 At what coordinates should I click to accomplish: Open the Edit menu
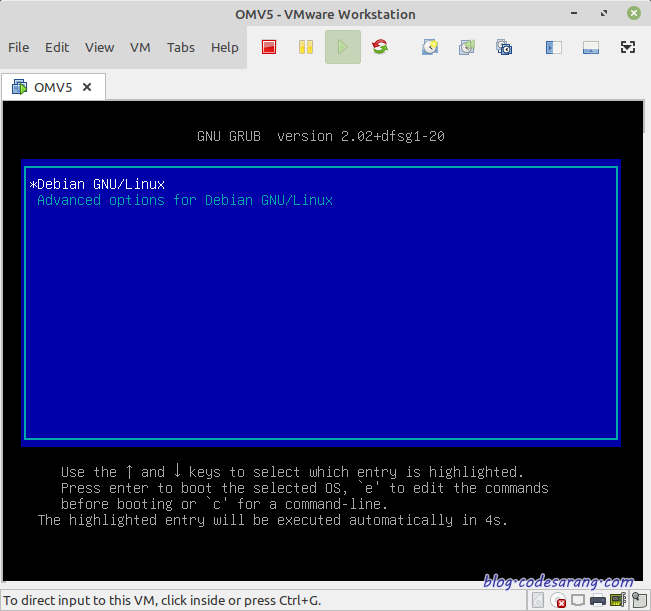click(57, 47)
